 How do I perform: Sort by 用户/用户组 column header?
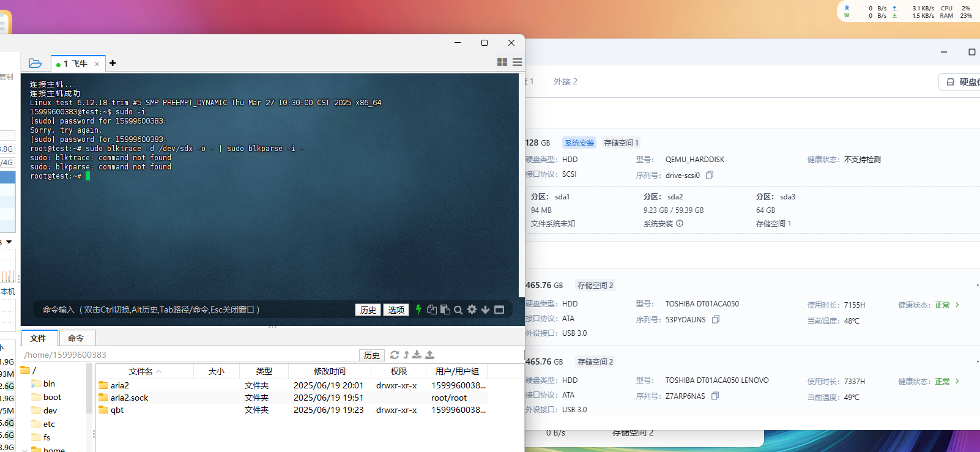pos(457,371)
